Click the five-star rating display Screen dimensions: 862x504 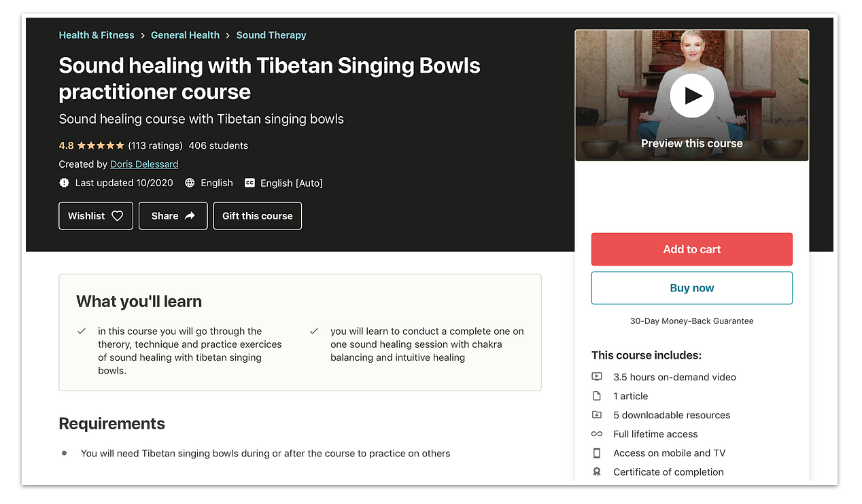(x=101, y=145)
